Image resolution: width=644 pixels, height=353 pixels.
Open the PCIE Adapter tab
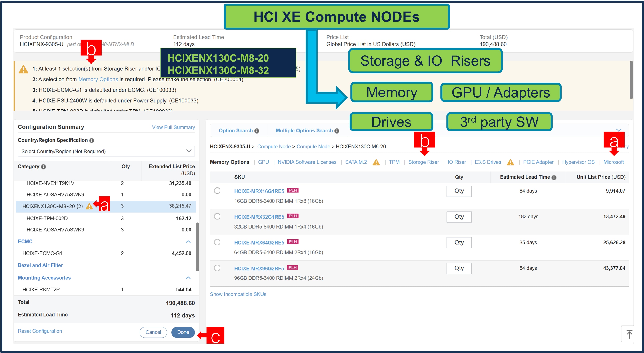pos(538,162)
